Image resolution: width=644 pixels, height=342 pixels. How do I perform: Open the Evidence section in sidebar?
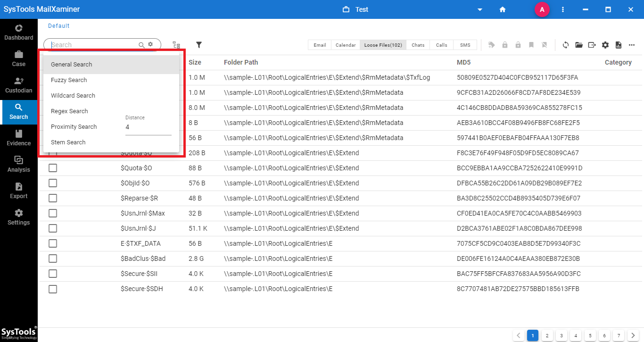point(19,138)
